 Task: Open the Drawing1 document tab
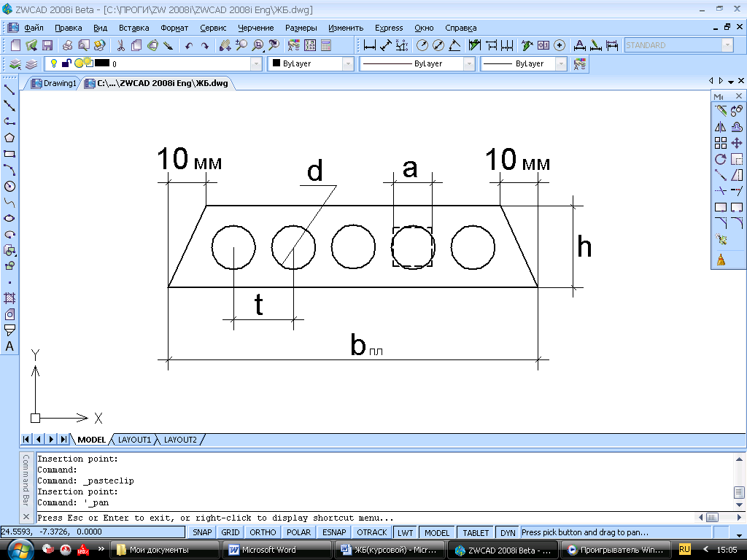[x=53, y=83]
